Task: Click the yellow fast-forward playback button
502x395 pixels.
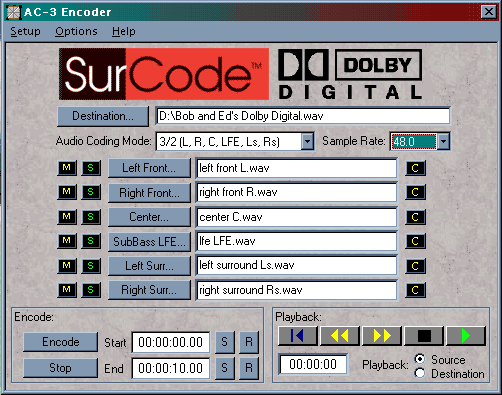Action: [x=382, y=336]
